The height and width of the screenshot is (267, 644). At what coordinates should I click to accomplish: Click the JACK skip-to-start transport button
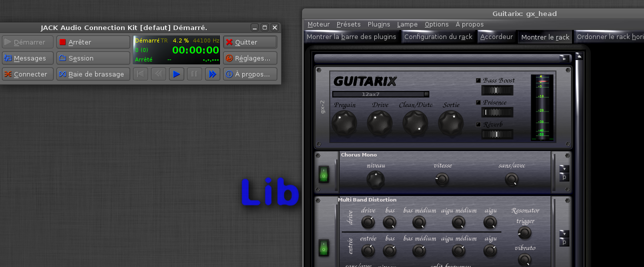[141, 74]
